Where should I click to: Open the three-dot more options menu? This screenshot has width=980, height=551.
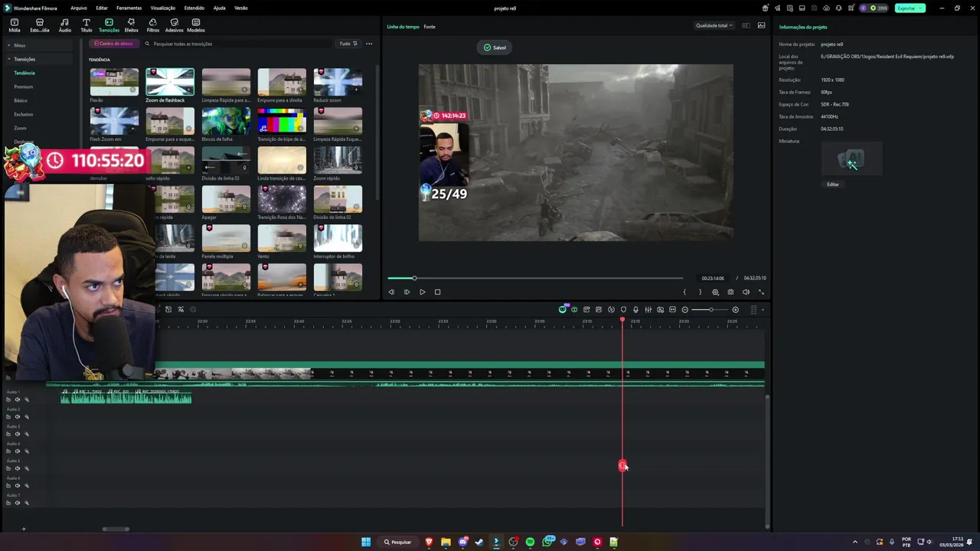pos(369,44)
